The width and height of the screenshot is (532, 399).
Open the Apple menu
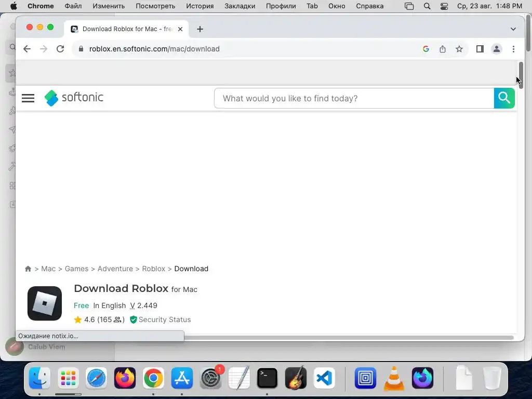click(x=14, y=6)
